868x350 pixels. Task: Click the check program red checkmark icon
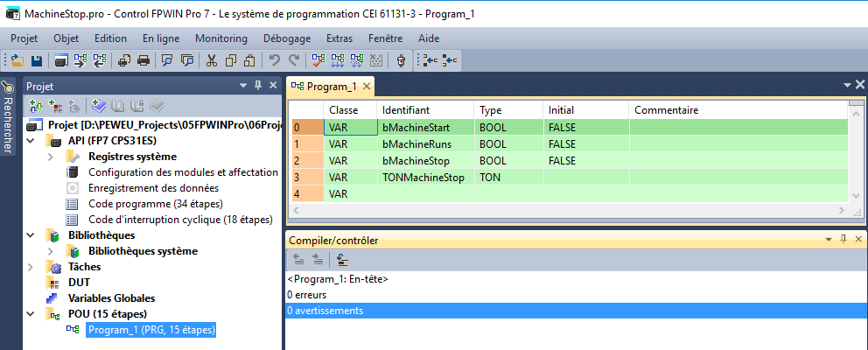[318, 60]
